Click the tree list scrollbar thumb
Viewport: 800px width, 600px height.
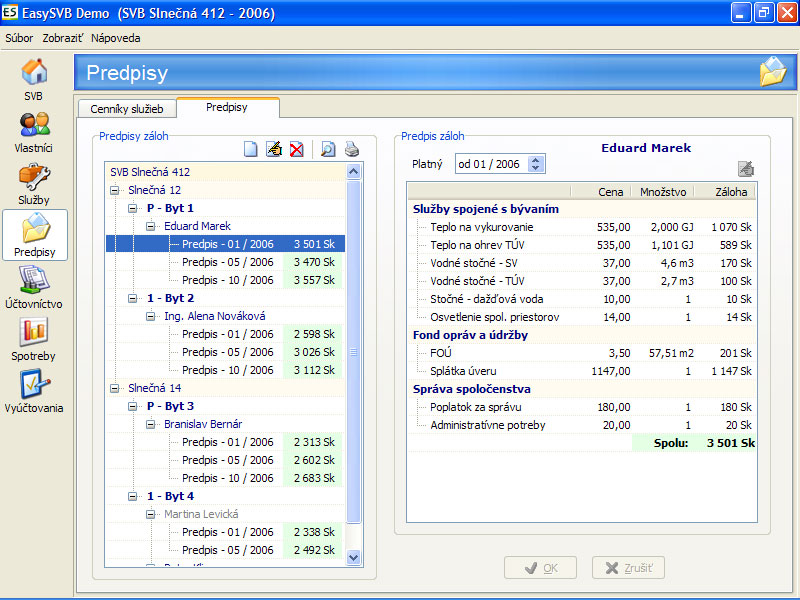(x=353, y=352)
